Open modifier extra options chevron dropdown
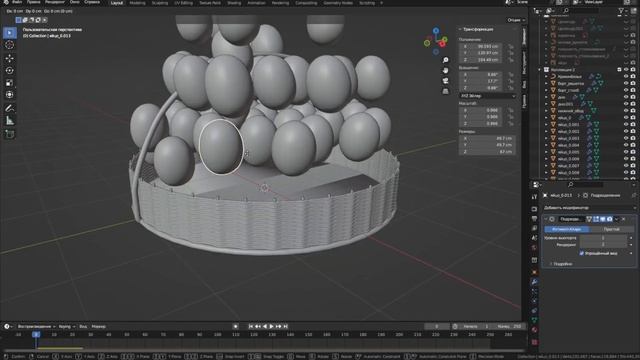The height and width of the screenshot is (360, 640). click(x=616, y=219)
